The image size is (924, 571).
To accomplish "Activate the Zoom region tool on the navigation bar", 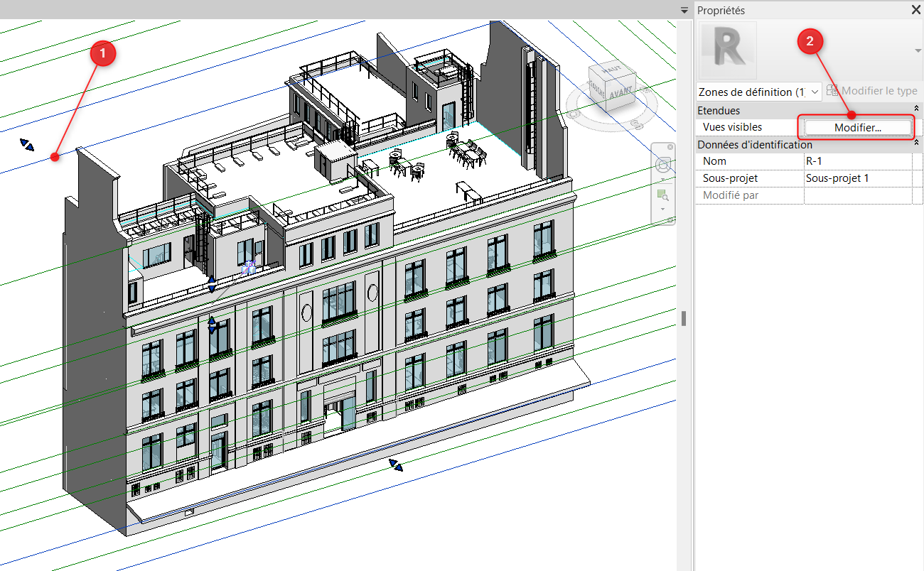I will pos(663,195).
